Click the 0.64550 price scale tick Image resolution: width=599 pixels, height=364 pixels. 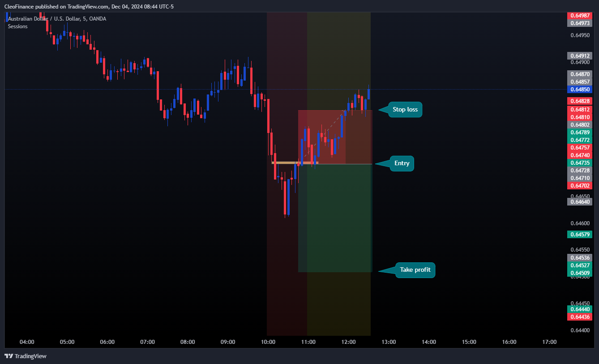(580, 250)
